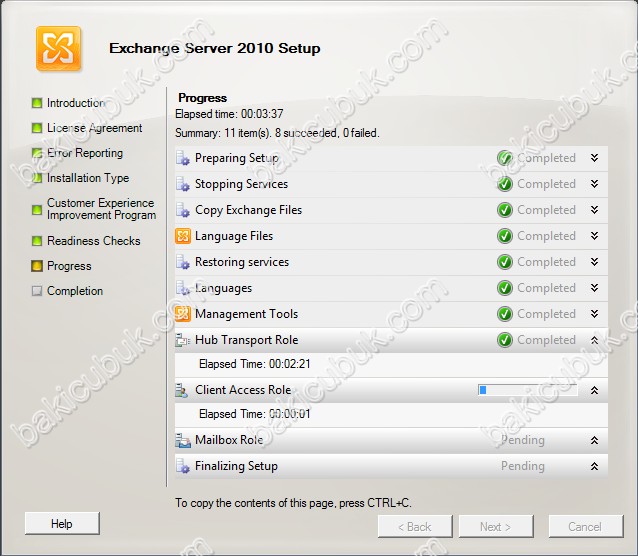The image size is (638, 556).
Task: Click Hub Transport 'Elapsed Time: 00:02:21' text
Action: pos(255,364)
